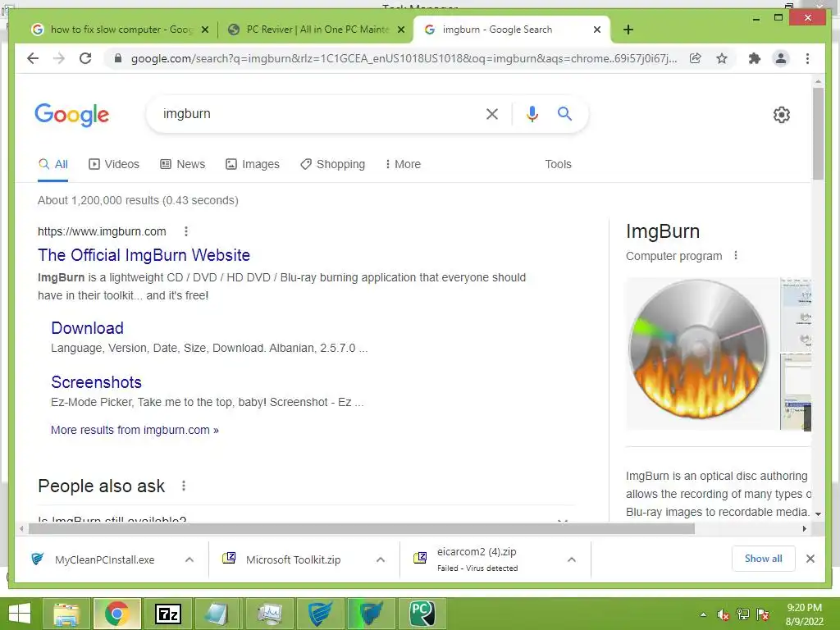Open 7-Zip from the taskbar
840x630 pixels.
pyautogui.click(x=167, y=614)
